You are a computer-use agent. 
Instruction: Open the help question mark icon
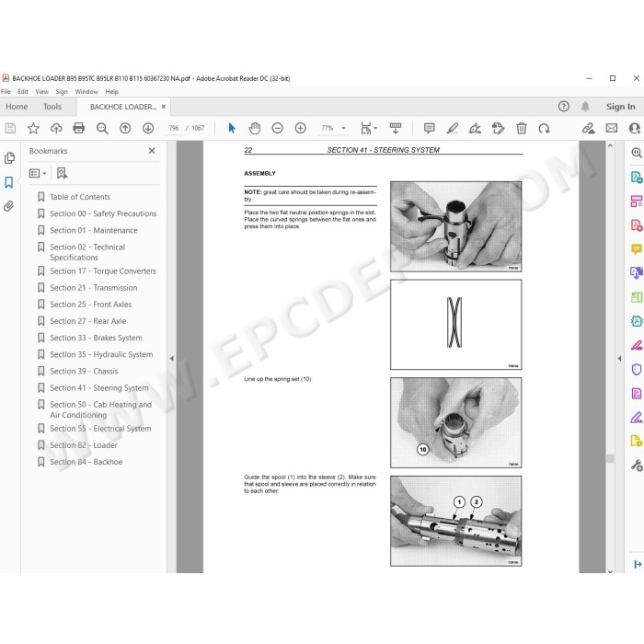564,107
